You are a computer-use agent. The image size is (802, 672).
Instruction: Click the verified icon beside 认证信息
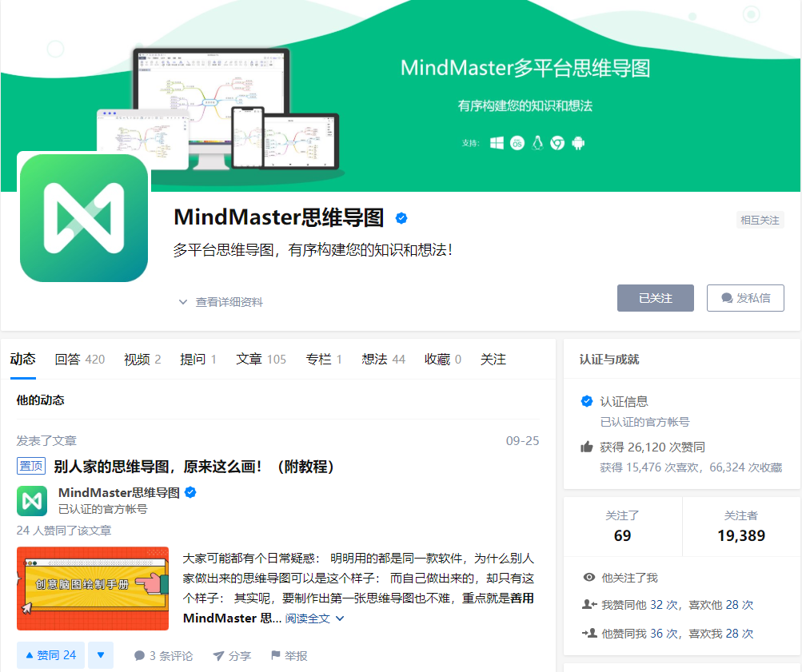coord(587,401)
